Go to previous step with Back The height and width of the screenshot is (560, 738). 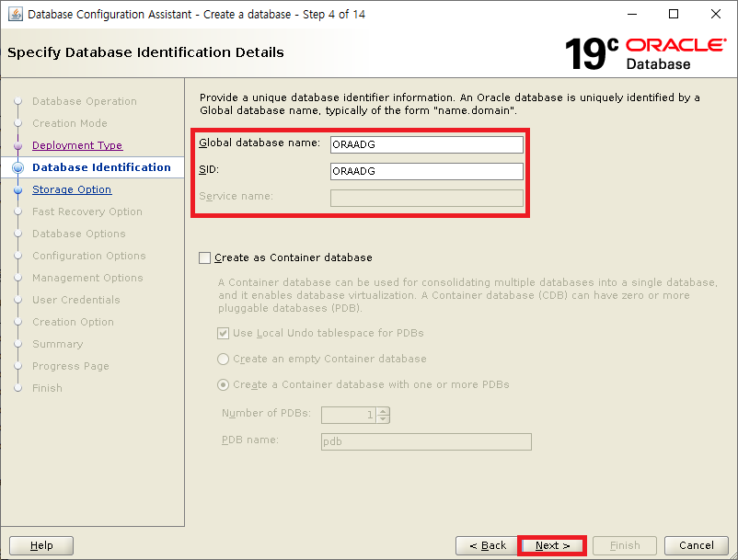(x=487, y=545)
